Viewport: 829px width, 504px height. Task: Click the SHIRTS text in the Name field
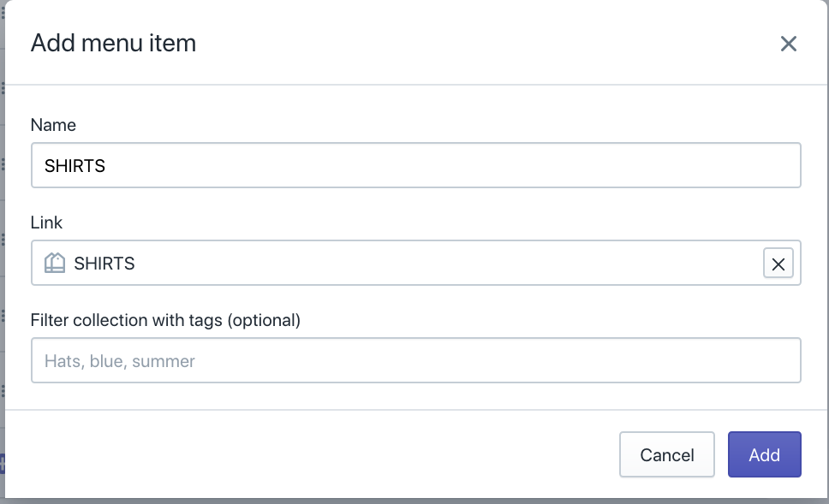(x=75, y=166)
